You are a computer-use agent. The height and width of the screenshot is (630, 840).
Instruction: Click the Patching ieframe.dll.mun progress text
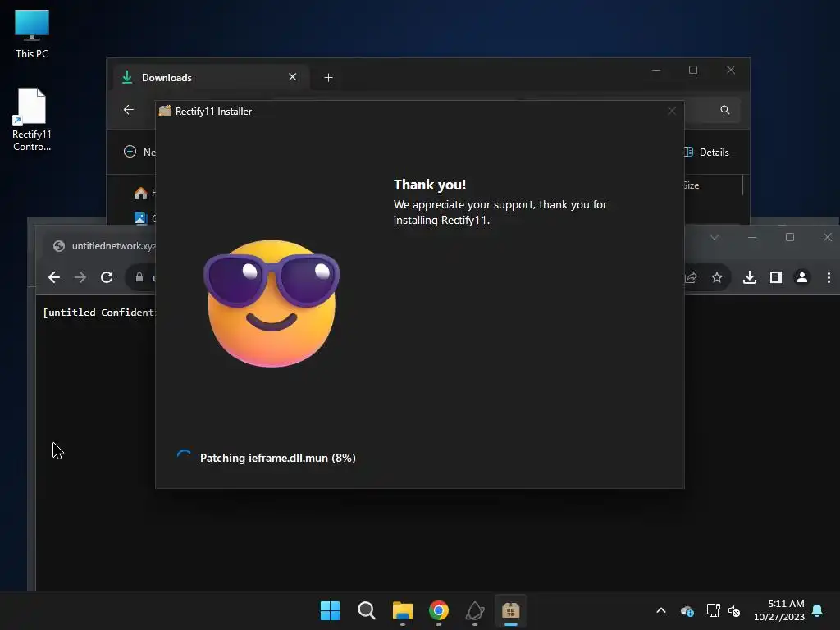click(277, 458)
